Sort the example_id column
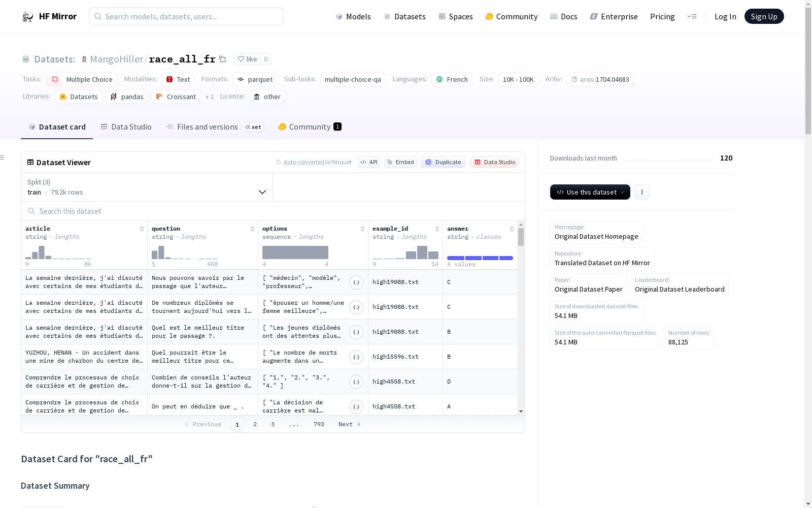 tap(437, 229)
